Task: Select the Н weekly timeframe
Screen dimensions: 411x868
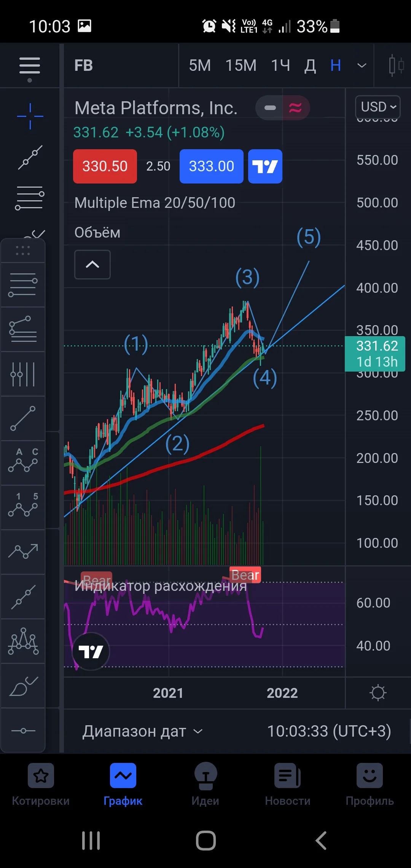Action: (336, 65)
